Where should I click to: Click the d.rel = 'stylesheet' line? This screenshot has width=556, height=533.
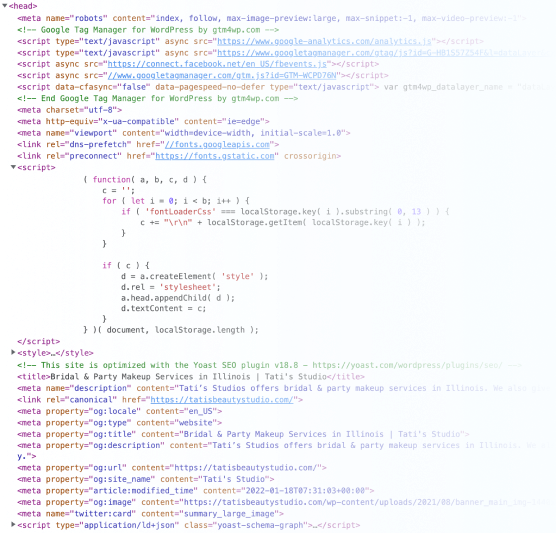(x=171, y=287)
